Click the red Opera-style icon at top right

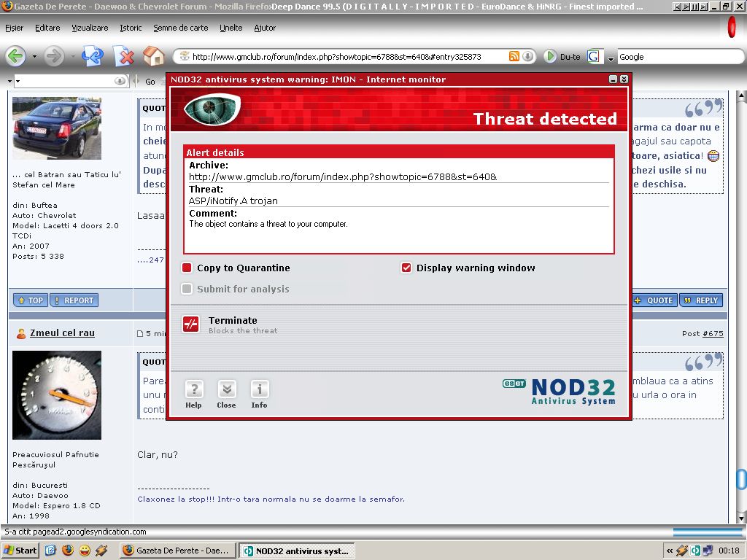[732, 27]
